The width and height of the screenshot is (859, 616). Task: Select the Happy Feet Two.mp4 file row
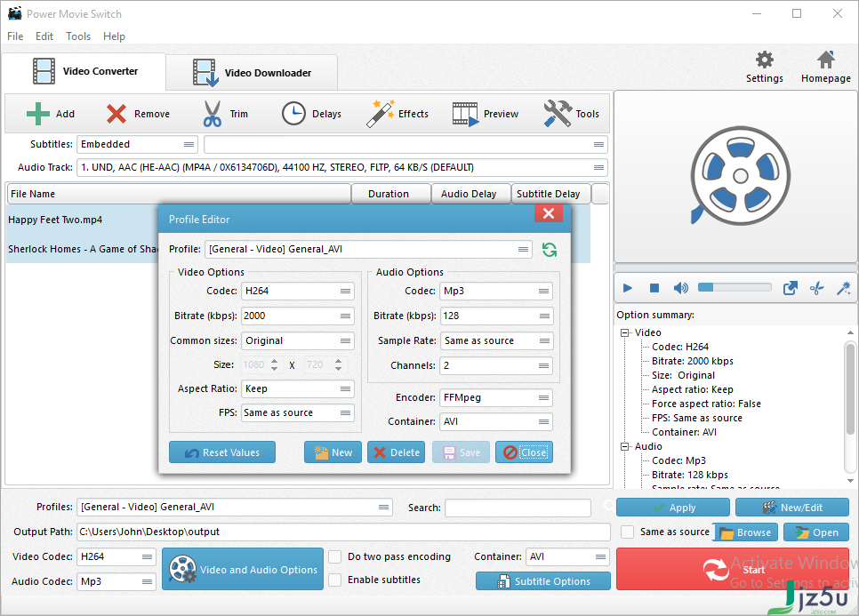click(x=82, y=220)
